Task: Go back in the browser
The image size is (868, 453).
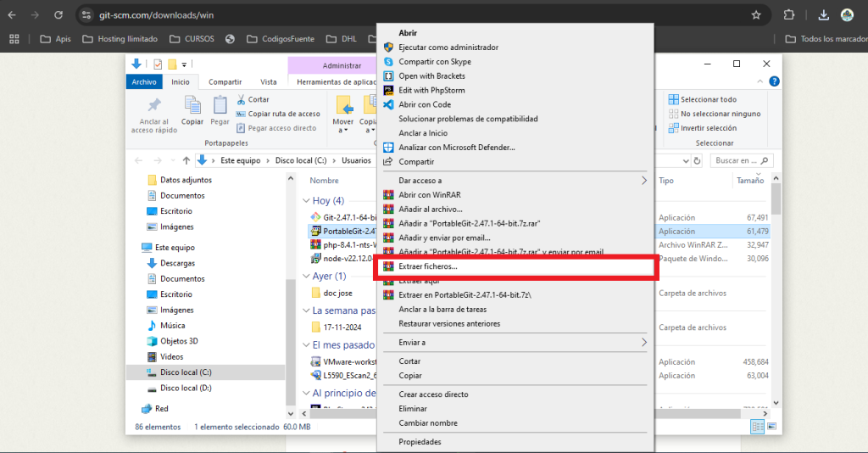Action: [x=12, y=15]
